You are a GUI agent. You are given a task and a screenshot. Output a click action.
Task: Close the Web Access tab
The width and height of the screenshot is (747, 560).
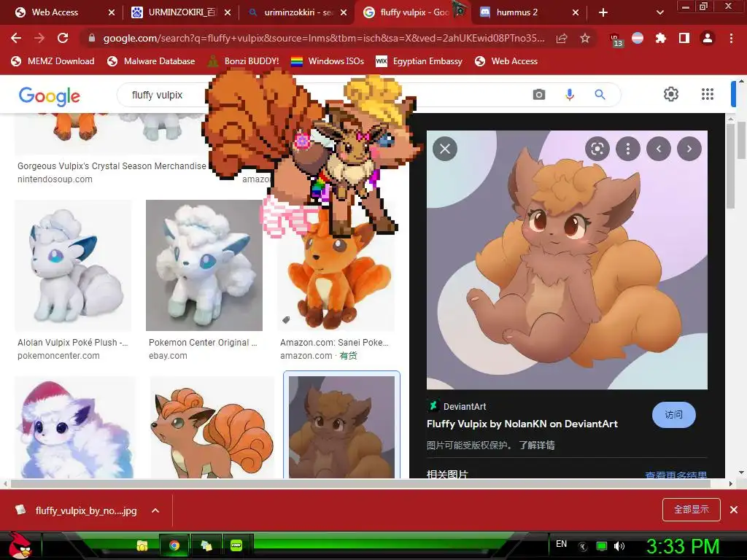tap(112, 12)
